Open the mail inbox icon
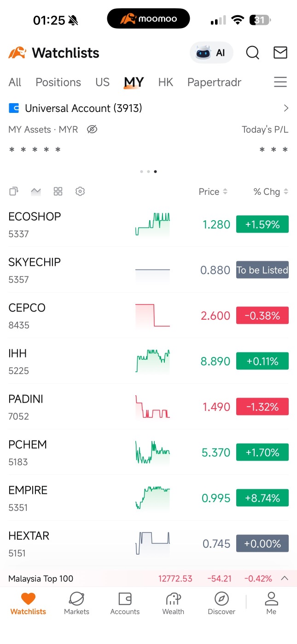This screenshot has width=297, height=644. (280, 53)
